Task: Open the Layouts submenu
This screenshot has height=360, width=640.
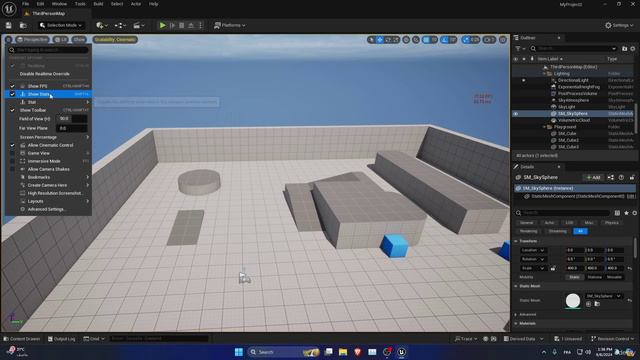Action: click(x=49, y=201)
